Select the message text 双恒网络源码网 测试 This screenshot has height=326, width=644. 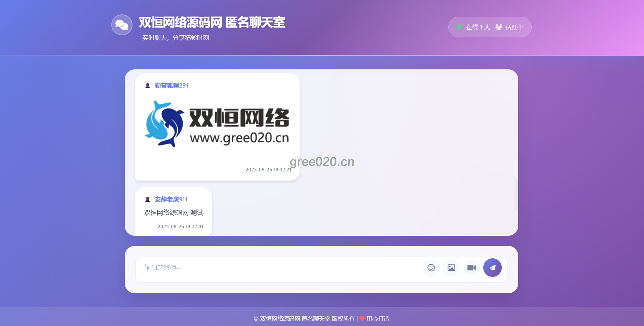[x=174, y=213]
